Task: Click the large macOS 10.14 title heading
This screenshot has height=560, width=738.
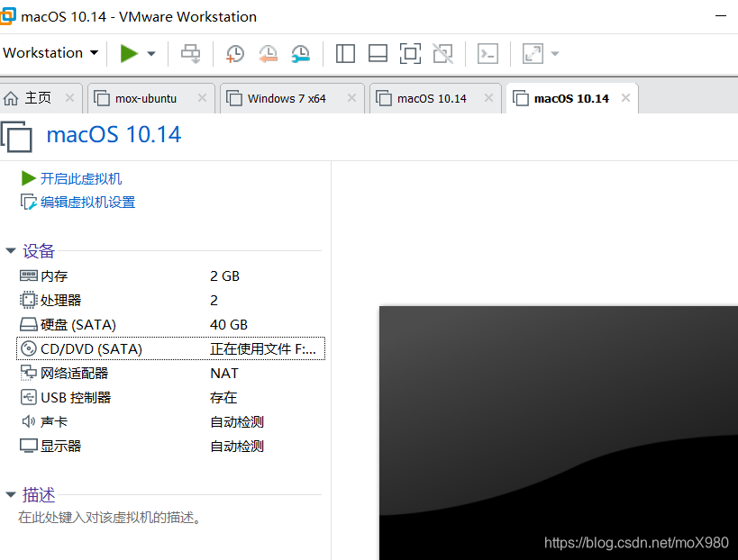Action: (x=114, y=134)
